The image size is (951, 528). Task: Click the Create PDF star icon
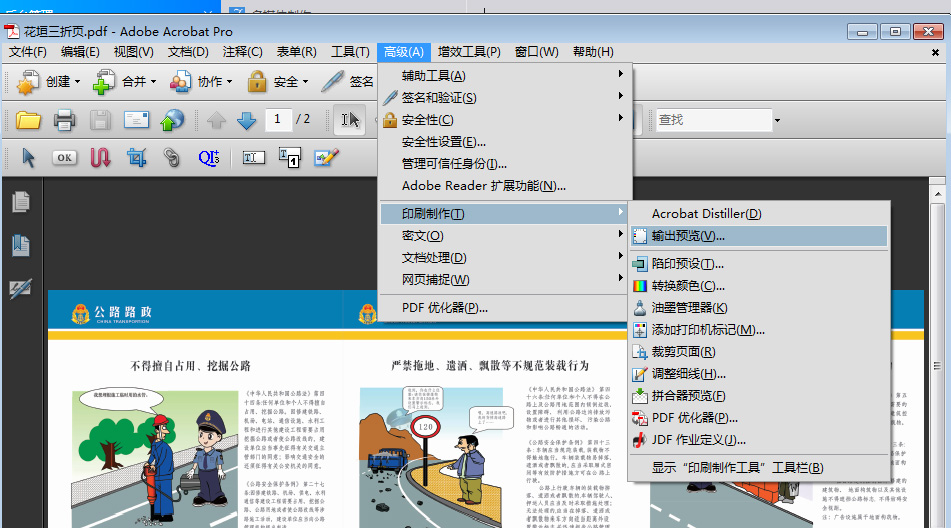27,82
